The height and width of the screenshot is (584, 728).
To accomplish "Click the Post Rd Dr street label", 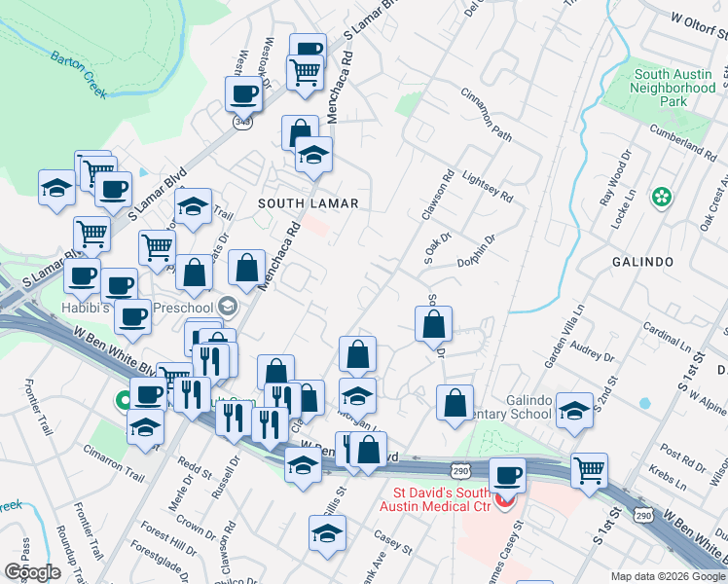I will click(682, 458).
